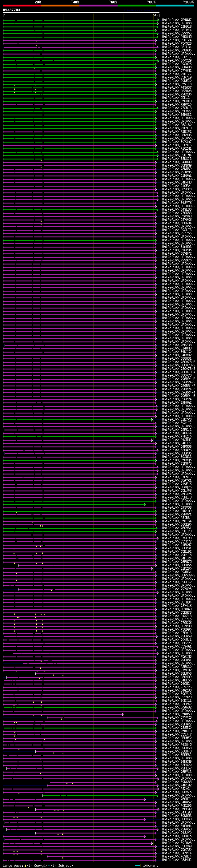Click the orange ~40% identity legend swatch
Image resolution: width=197 pixels, height=868 pixels.
[x=60, y=6]
